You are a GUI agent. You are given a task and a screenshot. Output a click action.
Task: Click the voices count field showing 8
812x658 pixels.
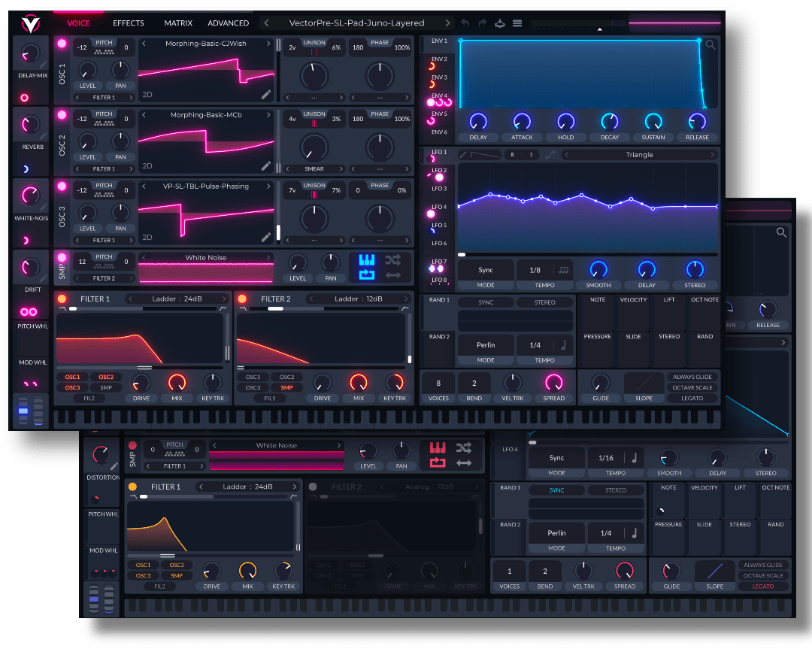pyautogui.click(x=438, y=383)
